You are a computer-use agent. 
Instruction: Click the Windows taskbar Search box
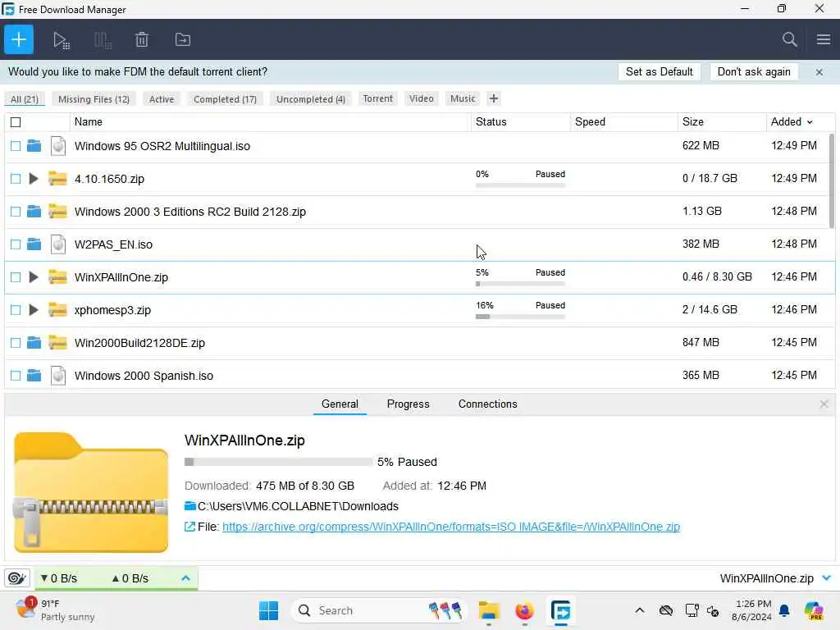(x=379, y=610)
